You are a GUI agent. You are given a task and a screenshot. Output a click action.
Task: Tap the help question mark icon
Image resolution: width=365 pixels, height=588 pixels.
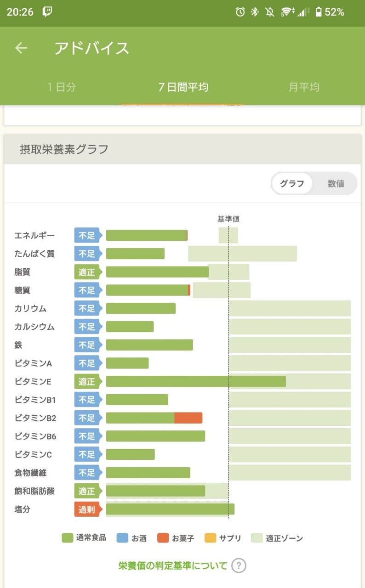pyautogui.click(x=239, y=565)
